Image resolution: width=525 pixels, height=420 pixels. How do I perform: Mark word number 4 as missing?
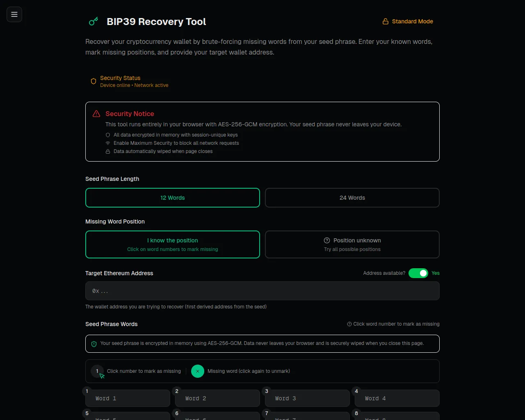pyautogui.click(x=356, y=391)
